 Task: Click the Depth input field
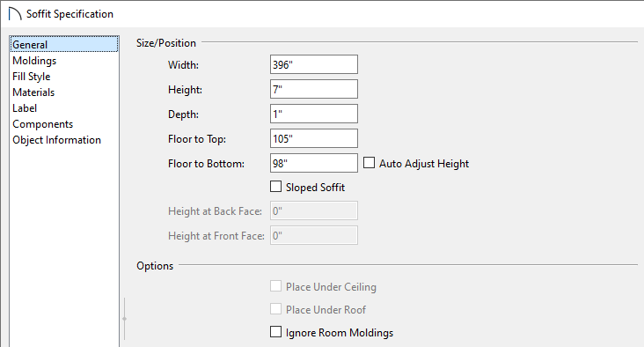coord(314,114)
